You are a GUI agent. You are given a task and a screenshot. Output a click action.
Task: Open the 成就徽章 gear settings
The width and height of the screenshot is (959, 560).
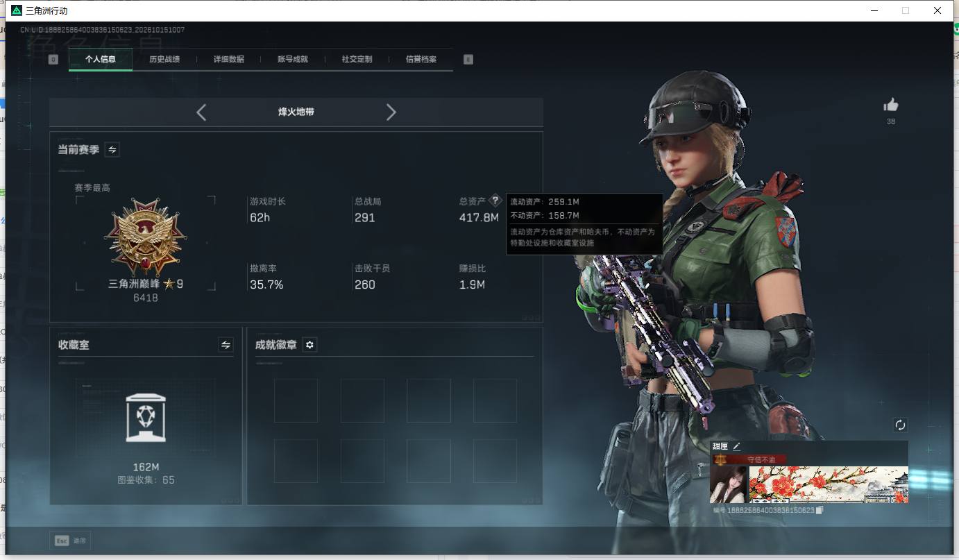(x=309, y=345)
